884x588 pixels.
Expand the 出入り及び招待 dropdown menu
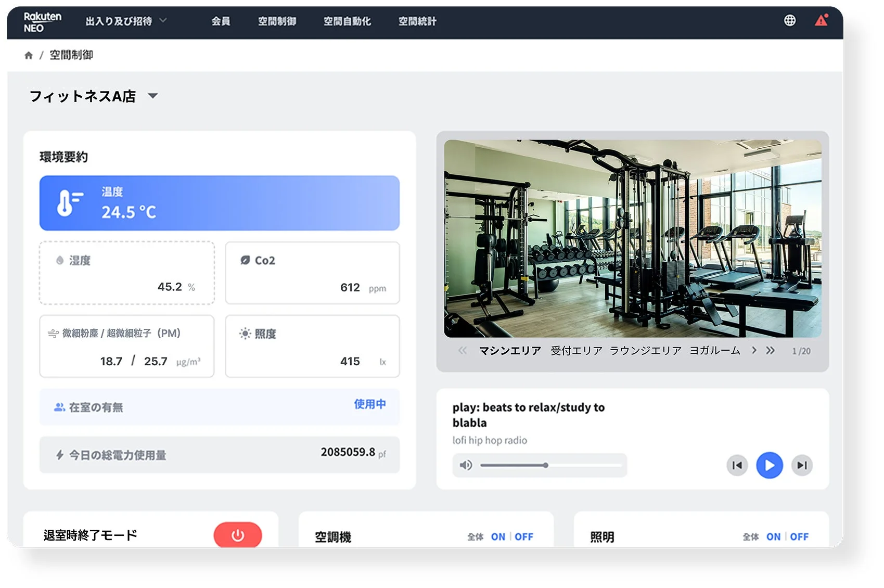126,21
